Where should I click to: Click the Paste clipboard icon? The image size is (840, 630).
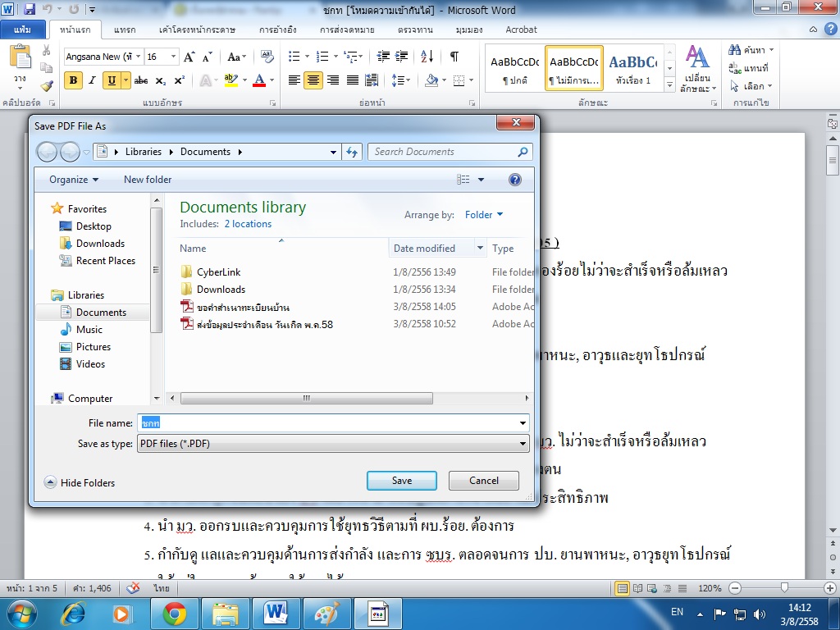[x=21, y=58]
